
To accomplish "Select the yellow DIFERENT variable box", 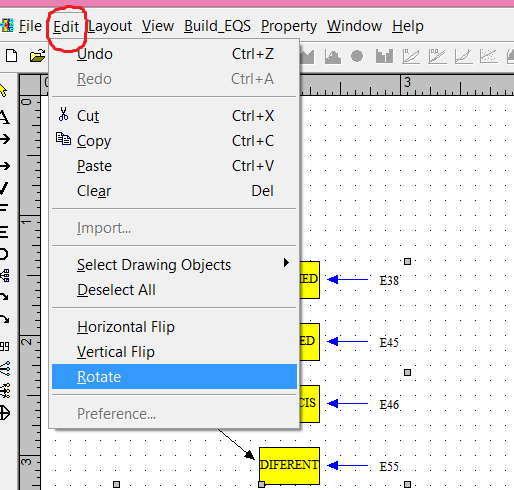I will coord(289,466).
